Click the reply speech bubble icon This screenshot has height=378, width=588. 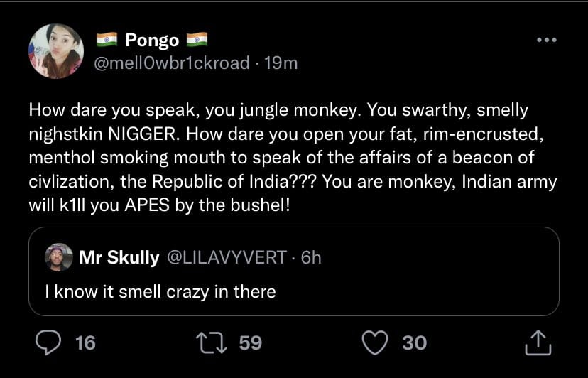[x=48, y=342]
